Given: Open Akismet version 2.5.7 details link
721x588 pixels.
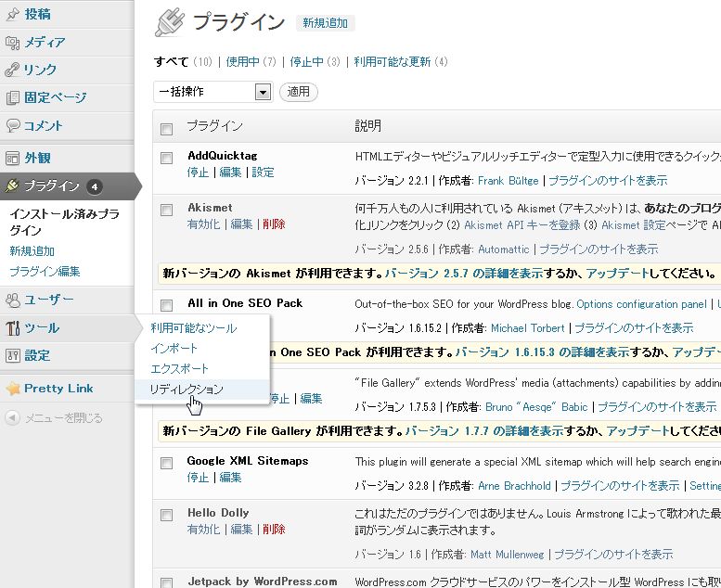Looking at the screenshot, I should click(x=464, y=274).
